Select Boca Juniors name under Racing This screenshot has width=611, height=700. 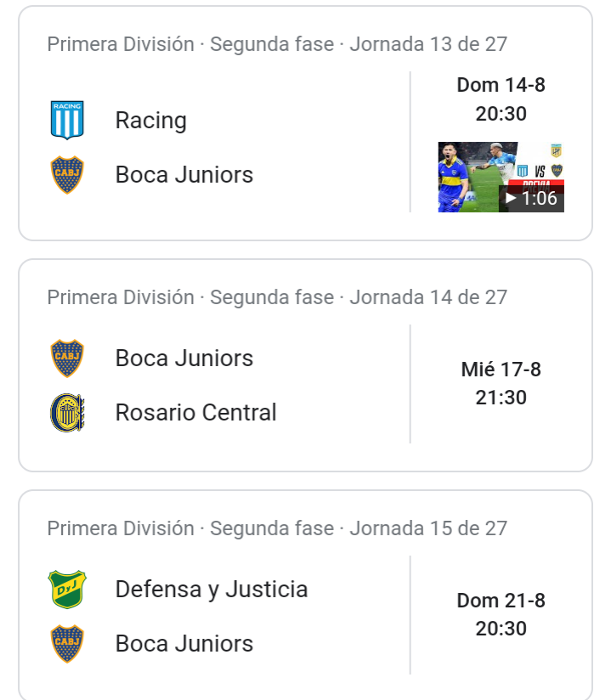coord(184,174)
